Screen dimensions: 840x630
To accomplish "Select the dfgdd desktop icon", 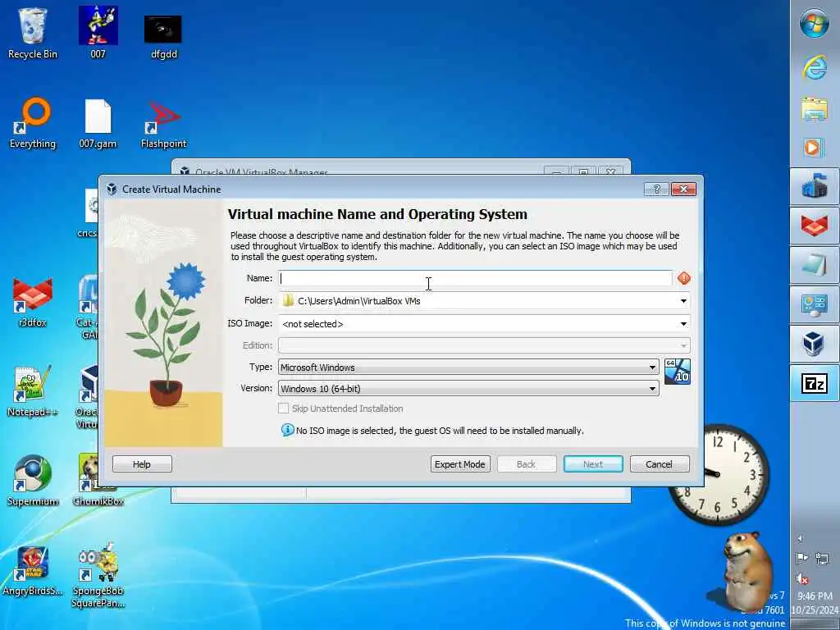I will click(163, 35).
